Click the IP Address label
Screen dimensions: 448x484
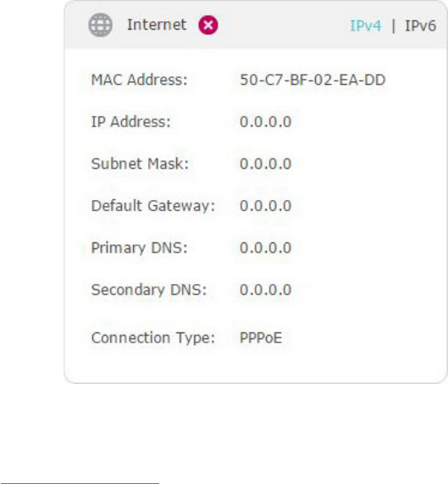pyautogui.click(x=130, y=121)
